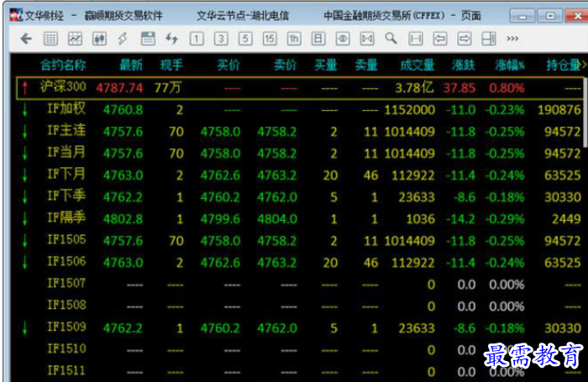Screen dimensions: 588x382
Task: Select the 1h period button
Action: tap(294, 39)
